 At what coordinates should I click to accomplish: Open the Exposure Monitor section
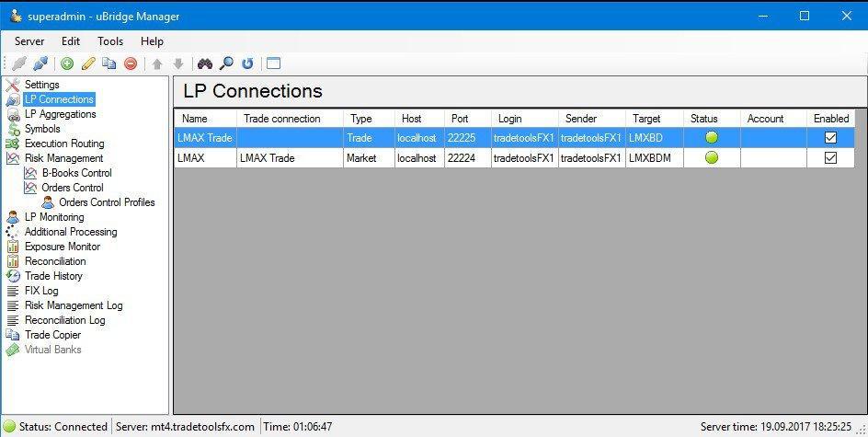click(62, 247)
